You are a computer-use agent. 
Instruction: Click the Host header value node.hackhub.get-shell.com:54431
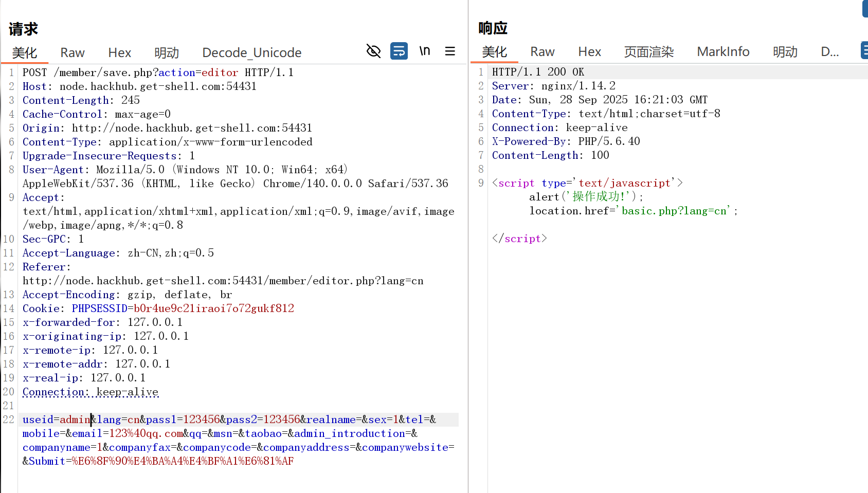coord(158,86)
